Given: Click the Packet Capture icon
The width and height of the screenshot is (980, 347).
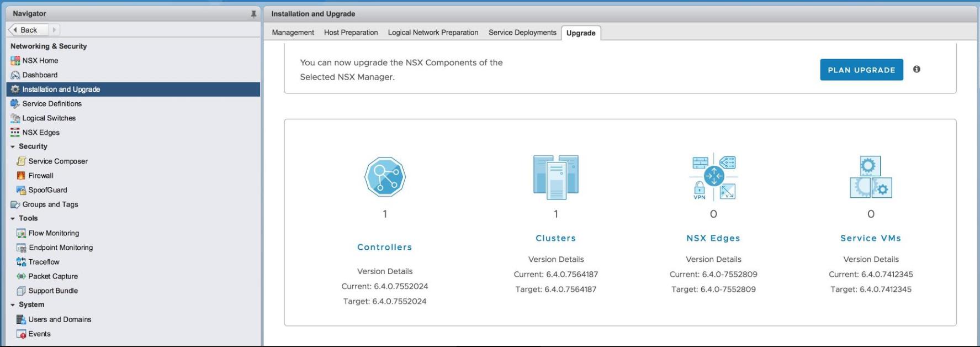Looking at the screenshot, I should click(x=22, y=276).
